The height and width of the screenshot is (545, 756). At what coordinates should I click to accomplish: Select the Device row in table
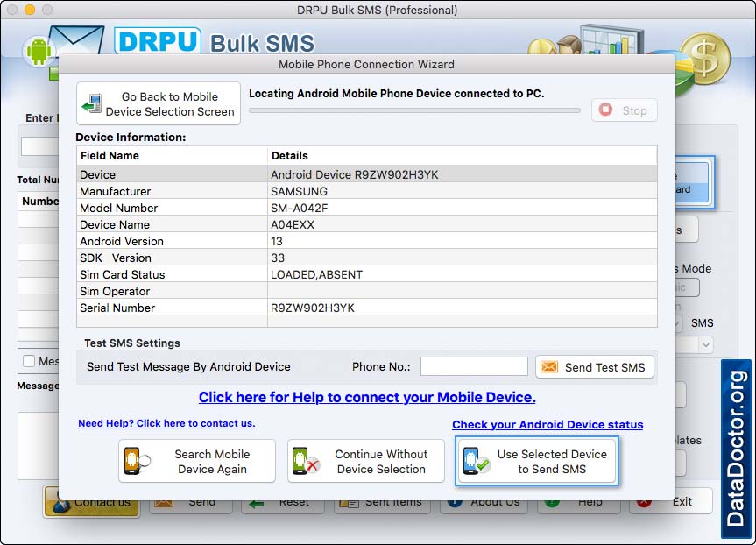[x=366, y=174]
